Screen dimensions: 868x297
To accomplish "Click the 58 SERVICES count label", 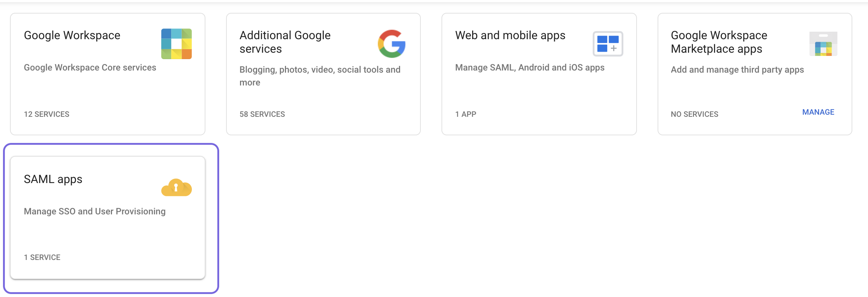I will [262, 114].
